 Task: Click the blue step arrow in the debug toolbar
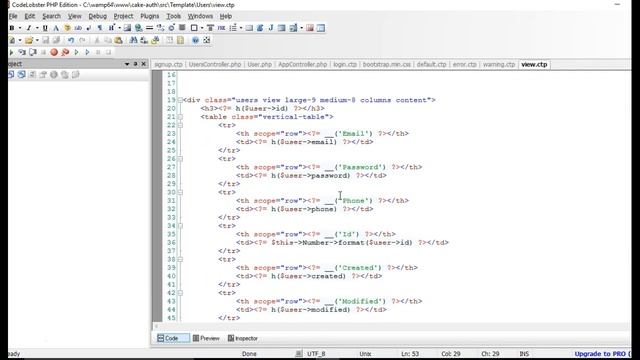click(x=87, y=52)
